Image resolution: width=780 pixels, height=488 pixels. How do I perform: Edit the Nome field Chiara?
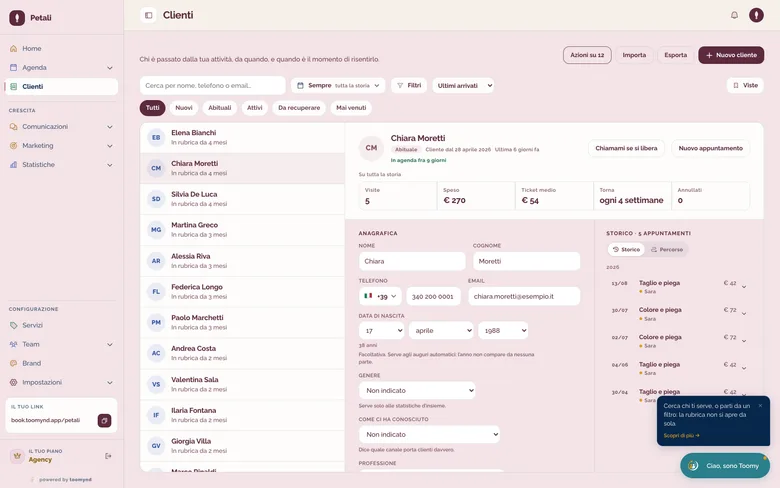(412, 261)
